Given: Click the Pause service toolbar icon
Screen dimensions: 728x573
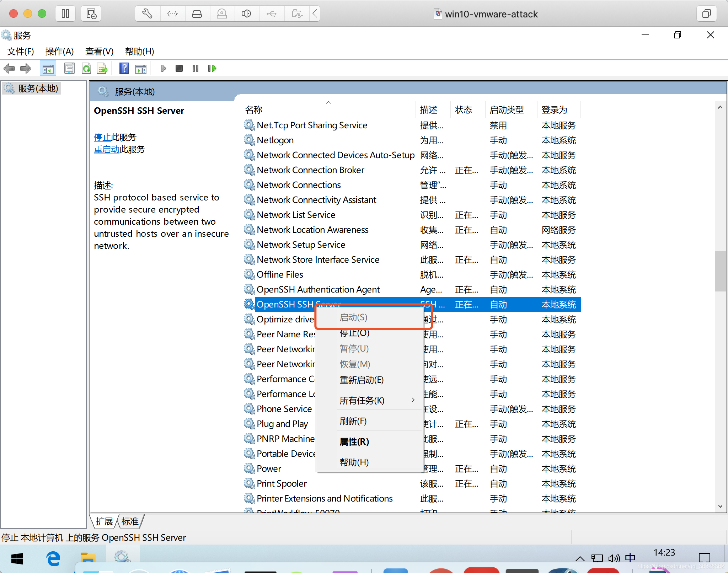Looking at the screenshot, I should coord(196,70).
